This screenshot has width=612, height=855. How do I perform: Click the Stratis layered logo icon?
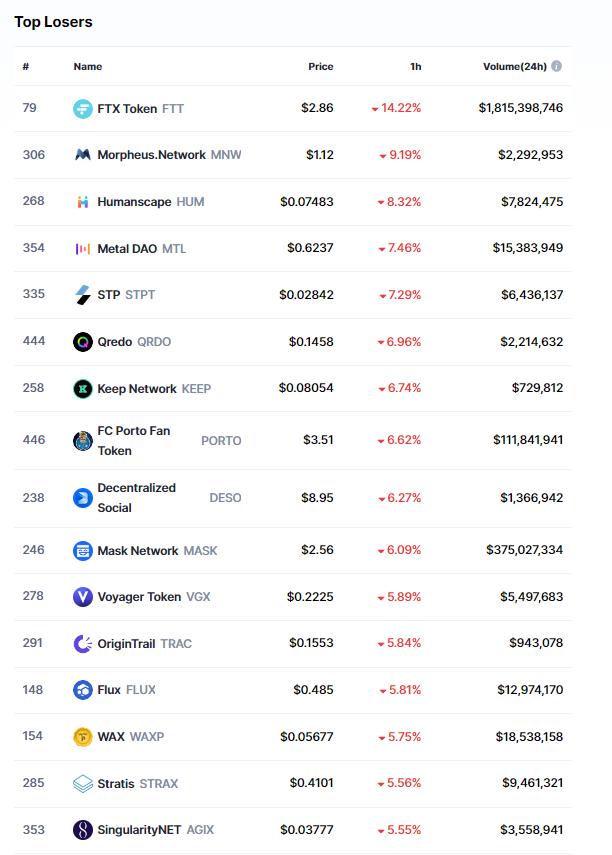click(83, 784)
